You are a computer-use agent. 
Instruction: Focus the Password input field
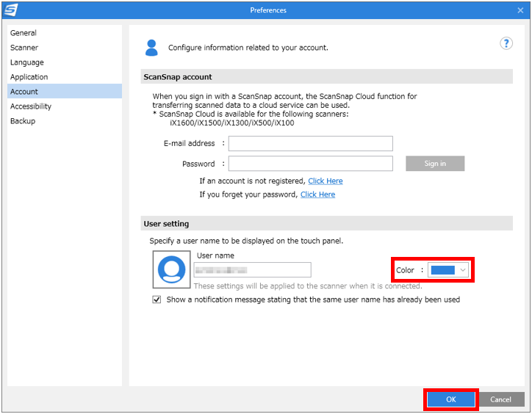(x=310, y=164)
